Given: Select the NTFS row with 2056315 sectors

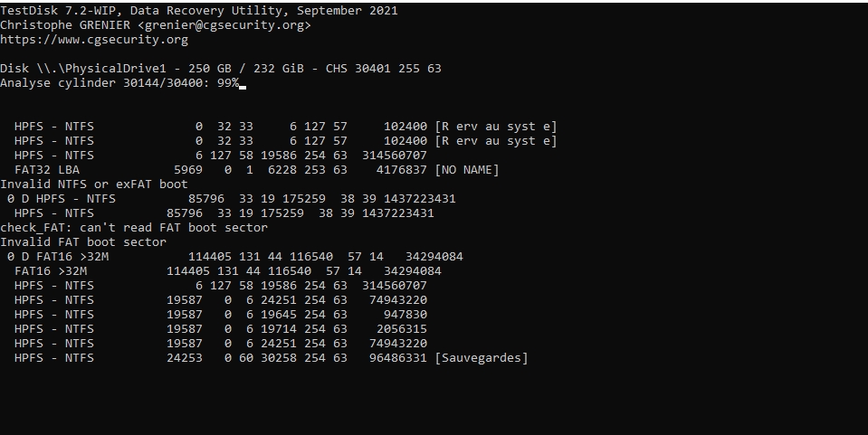Looking at the screenshot, I should [x=221, y=329].
